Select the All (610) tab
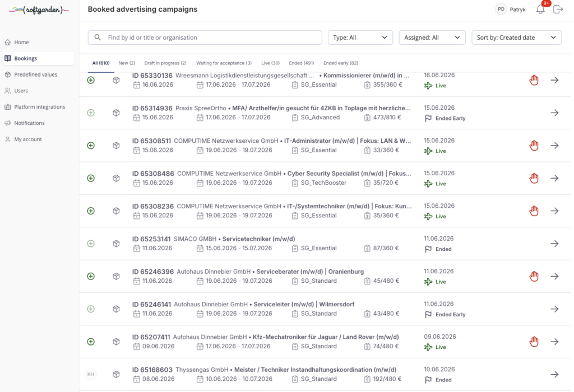 [x=101, y=63]
